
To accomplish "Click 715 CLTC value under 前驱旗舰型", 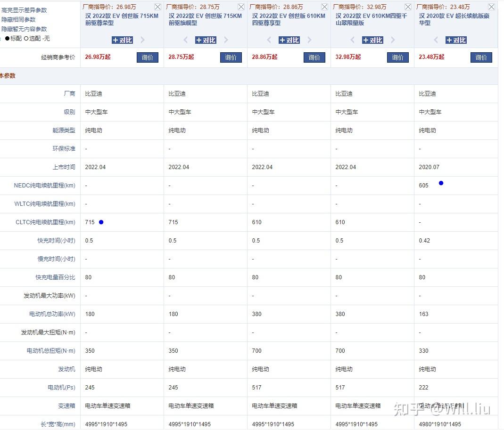I will [173, 222].
